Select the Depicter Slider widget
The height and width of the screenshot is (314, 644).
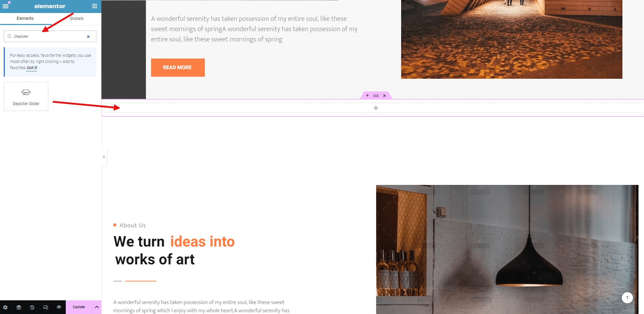26,96
